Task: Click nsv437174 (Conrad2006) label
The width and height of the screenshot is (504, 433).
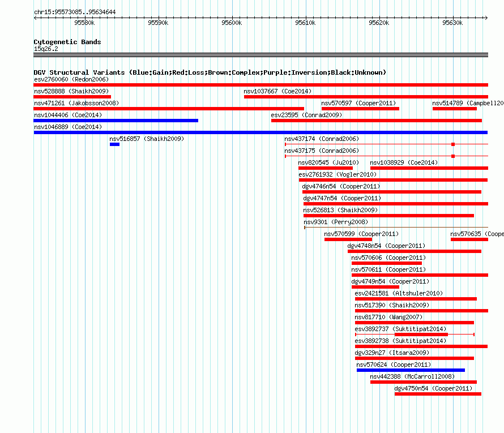Action: pos(322,139)
